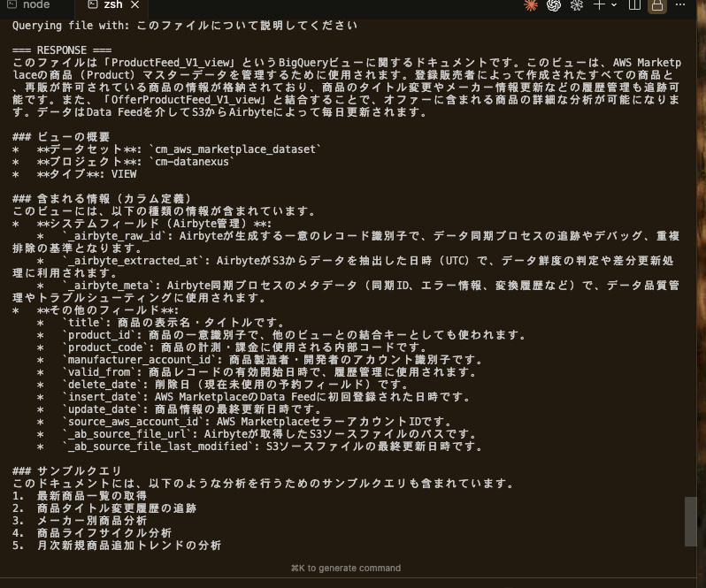Screen dimensions: 706x588
Task: Click the '_ab_source_file_url' field line
Action: click(x=257, y=434)
